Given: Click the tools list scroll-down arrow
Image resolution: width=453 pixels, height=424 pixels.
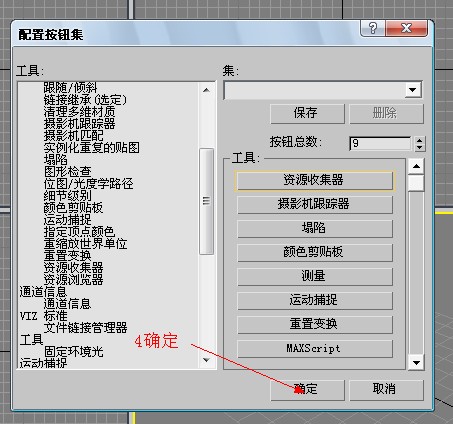Looking at the screenshot, I should (x=206, y=360).
